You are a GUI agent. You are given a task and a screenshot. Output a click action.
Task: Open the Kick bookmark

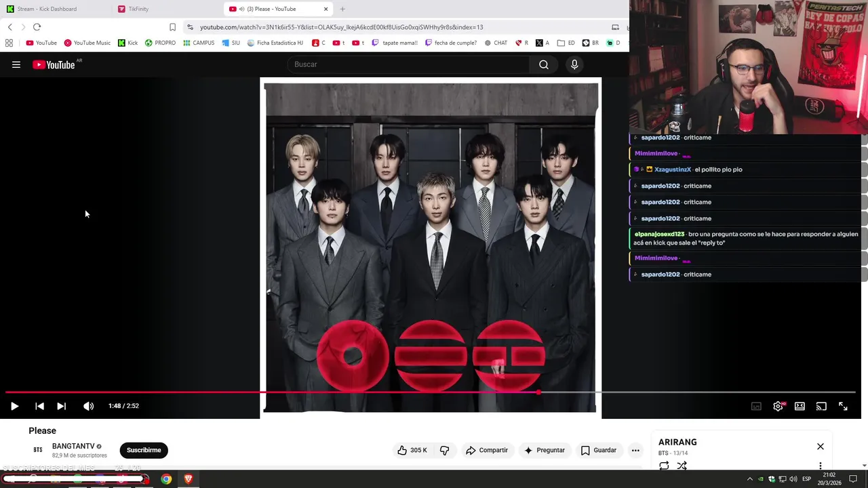[127, 43]
